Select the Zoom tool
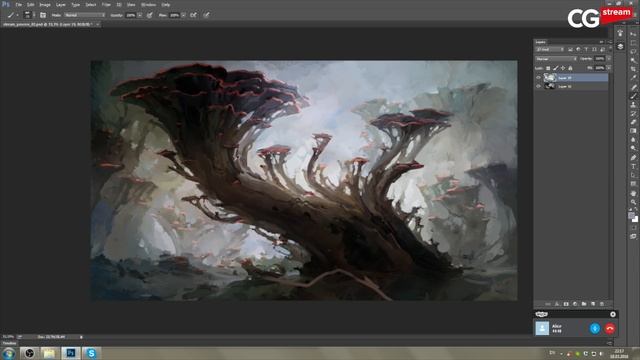 (633, 202)
